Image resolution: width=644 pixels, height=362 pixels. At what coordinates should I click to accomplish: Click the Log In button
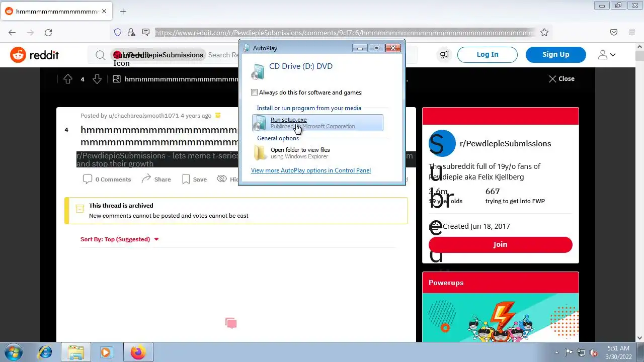click(x=488, y=55)
